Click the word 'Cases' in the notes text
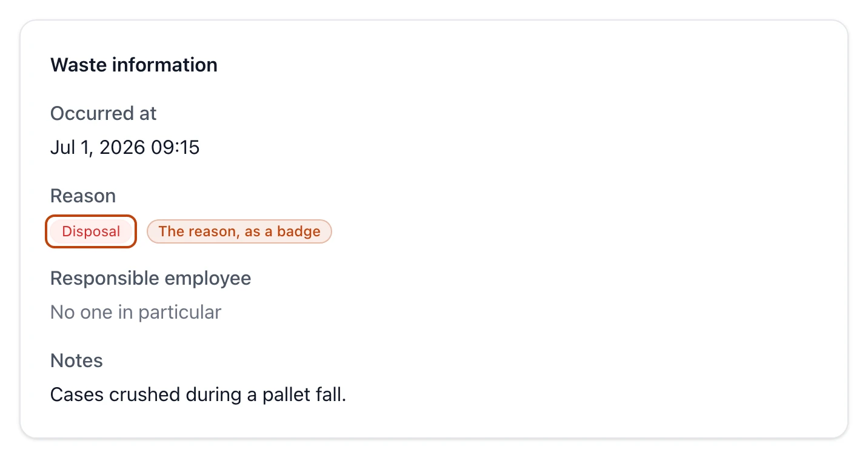 (x=77, y=395)
